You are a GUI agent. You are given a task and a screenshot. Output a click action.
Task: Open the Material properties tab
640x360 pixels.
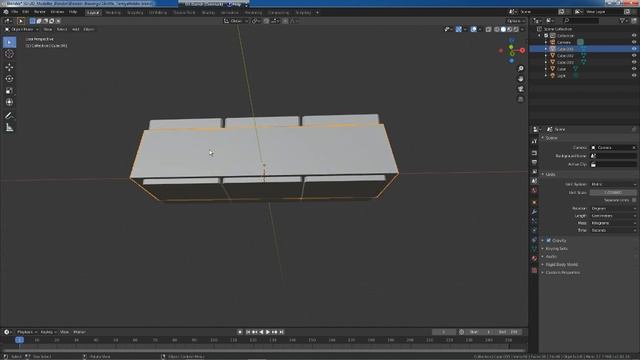[534, 258]
